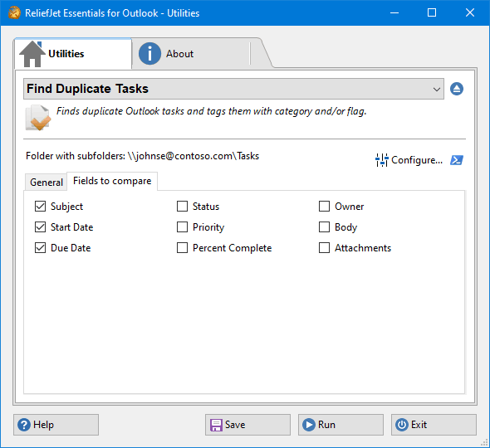Click the Utilities home icon

pos(32,54)
